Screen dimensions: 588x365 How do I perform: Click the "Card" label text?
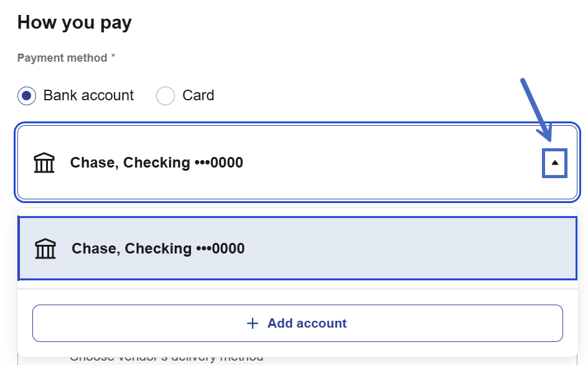[x=198, y=95]
